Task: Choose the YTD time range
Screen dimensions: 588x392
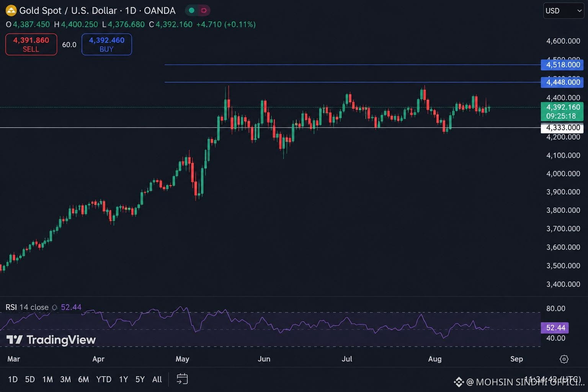Action: click(104, 379)
